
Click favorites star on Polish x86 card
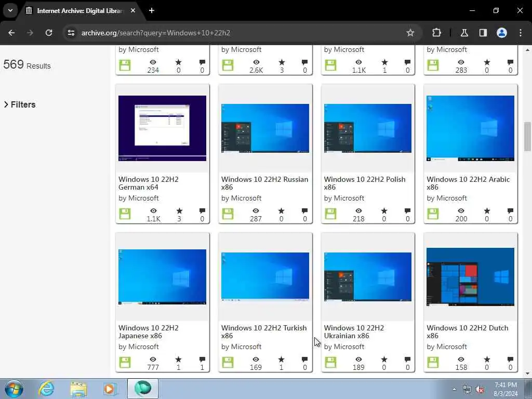tap(384, 211)
